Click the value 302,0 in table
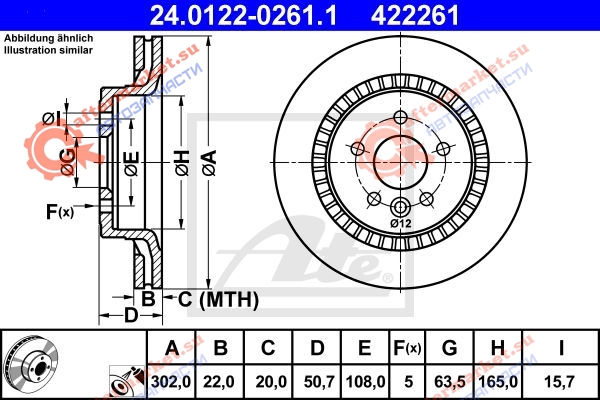This screenshot has height=400, width=600. tap(171, 382)
